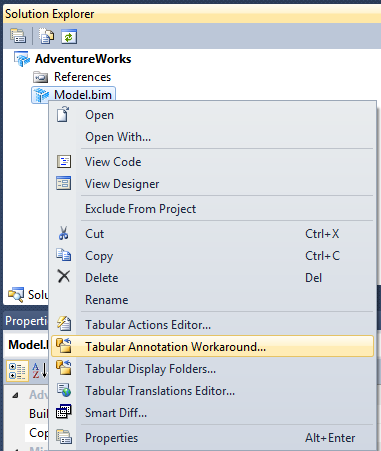
Task: Select Tabular Annotation Workaround...
Action: 212,347
